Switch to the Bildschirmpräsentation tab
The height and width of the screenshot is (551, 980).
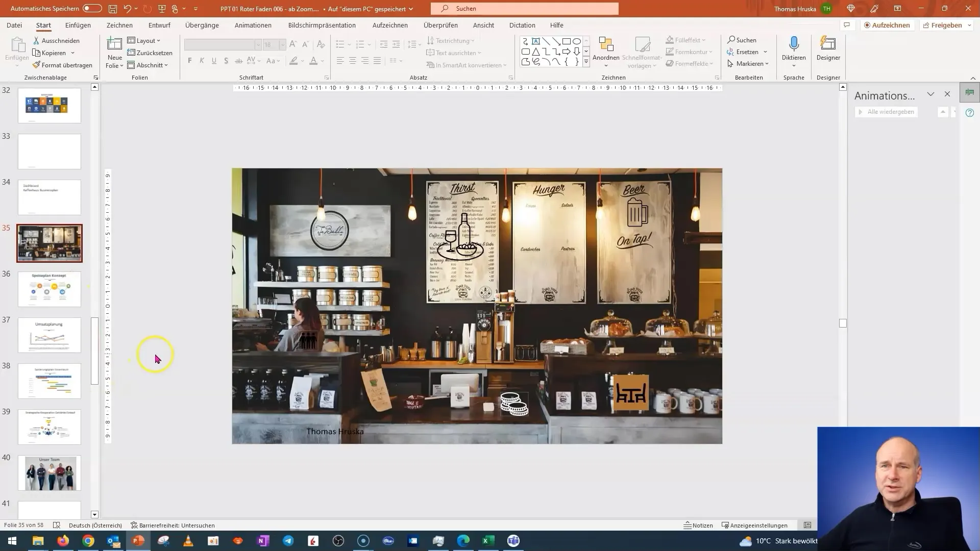[322, 25]
